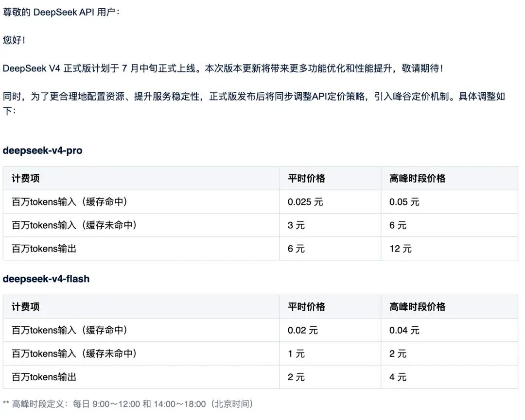Select the 计费项 header in pro table

[x=25, y=178]
